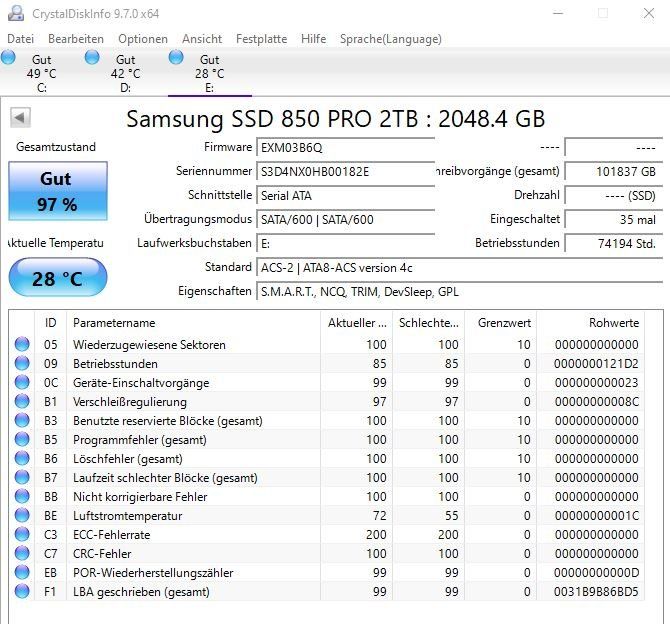The height and width of the screenshot is (624, 670).
Task: Click raw value 0031B9B86BD5
Action: [x=596, y=592]
